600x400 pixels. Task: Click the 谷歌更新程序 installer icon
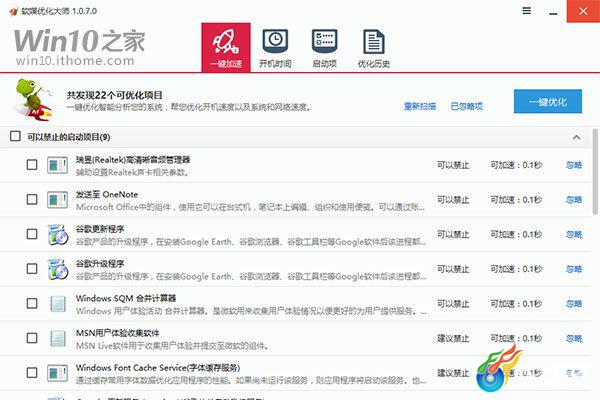click(x=58, y=235)
